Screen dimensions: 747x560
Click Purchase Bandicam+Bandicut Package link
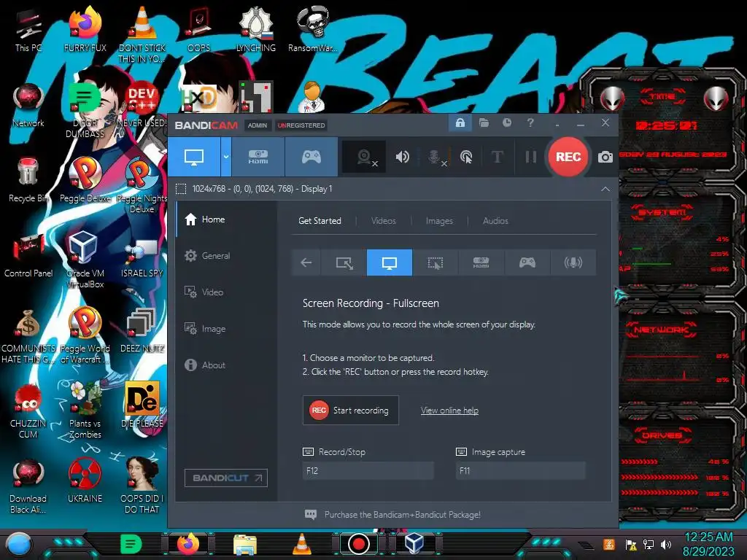point(403,515)
